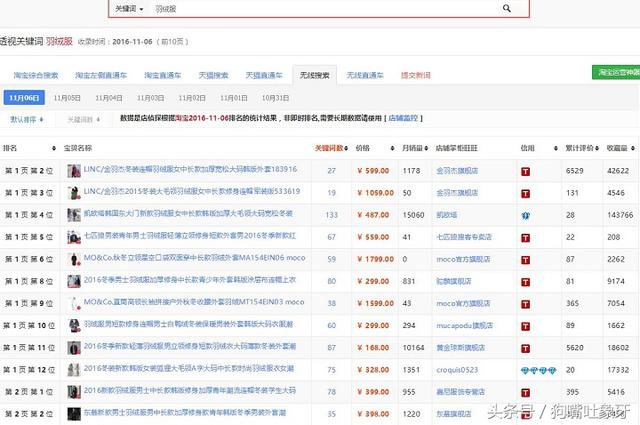Click Tmall T badge in ¥599.00 row
The image size is (640, 425).
click(x=525, y=171)
